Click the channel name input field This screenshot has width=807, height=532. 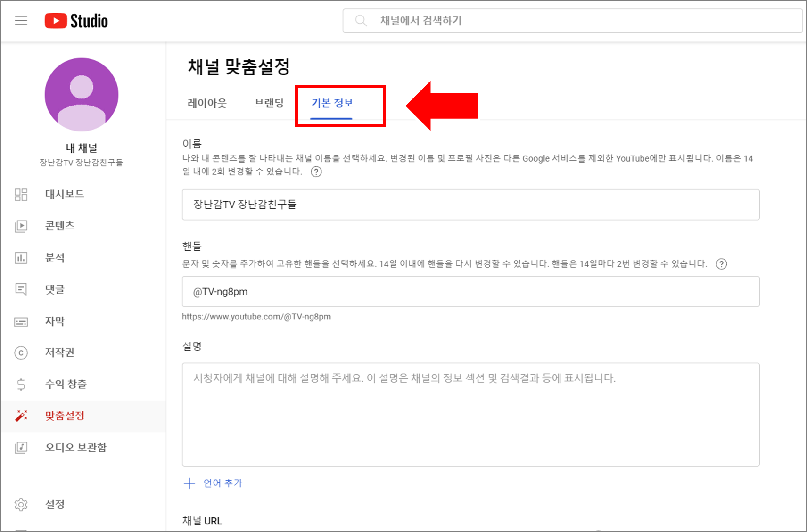(x=470, y=205)
